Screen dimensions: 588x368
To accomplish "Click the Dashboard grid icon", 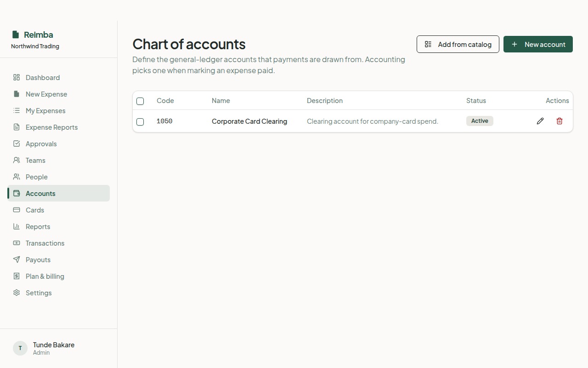I will (x=17, y=77).
